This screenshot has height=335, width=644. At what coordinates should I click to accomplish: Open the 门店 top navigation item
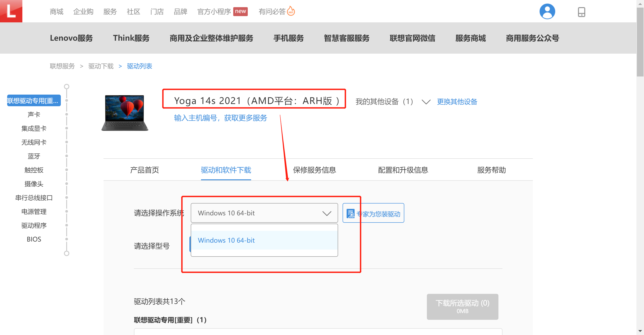(157, 11)
